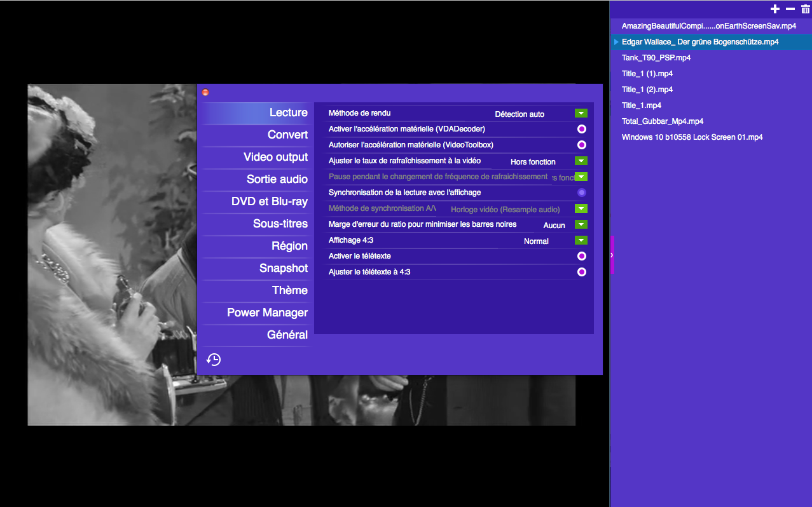Open the Power Manager tab

[x=255, y=313]
